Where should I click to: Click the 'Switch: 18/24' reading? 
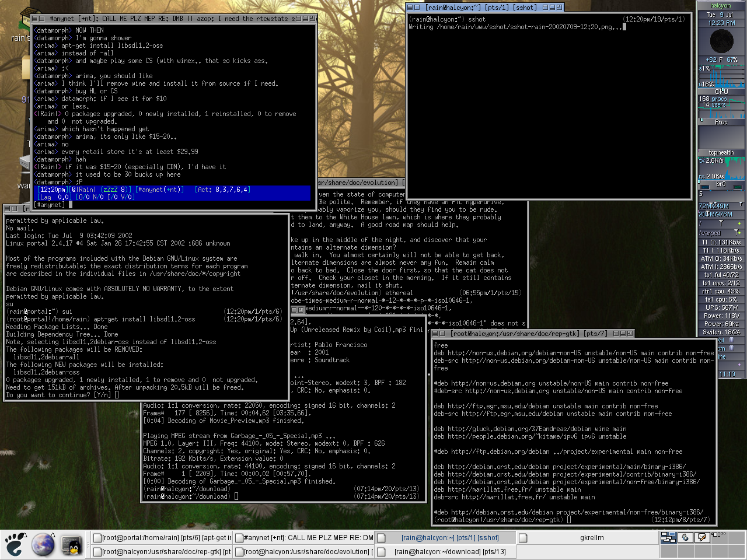point(721,332)
